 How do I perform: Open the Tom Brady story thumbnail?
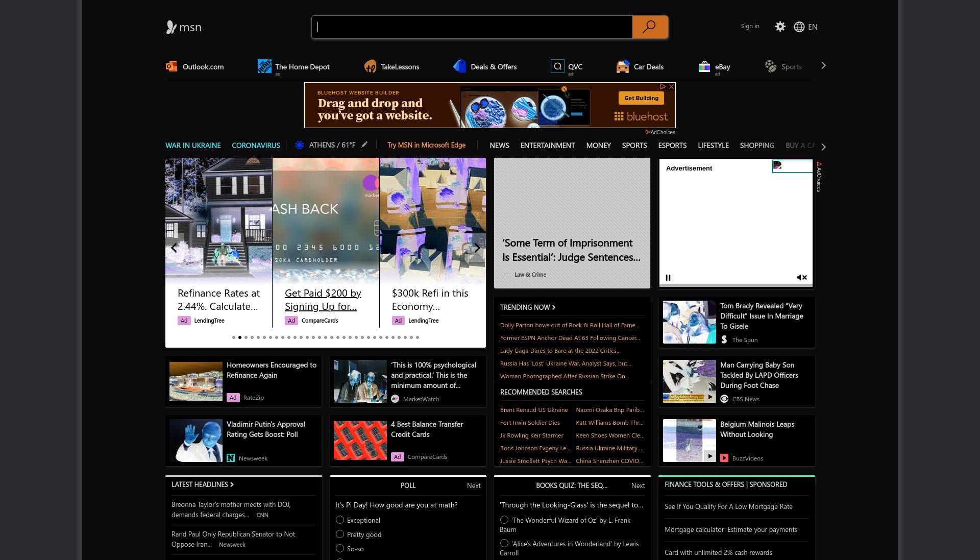[x=689, y=322]
